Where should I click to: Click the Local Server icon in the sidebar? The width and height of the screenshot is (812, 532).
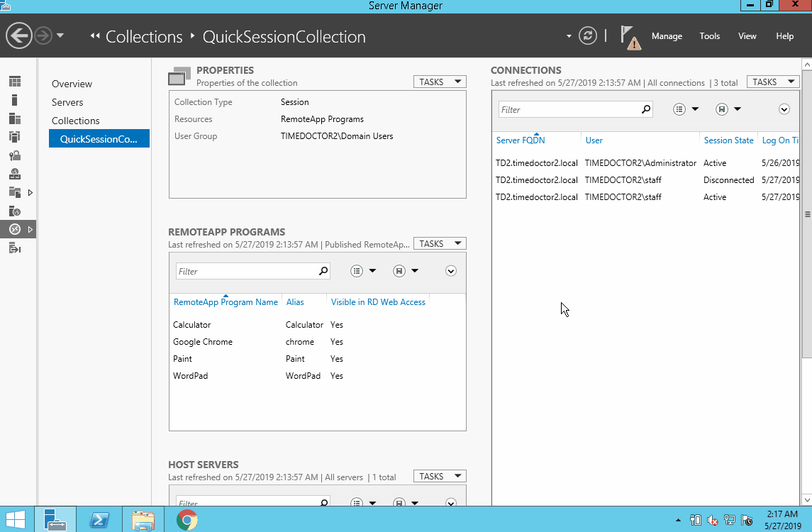tap(15, 100)
